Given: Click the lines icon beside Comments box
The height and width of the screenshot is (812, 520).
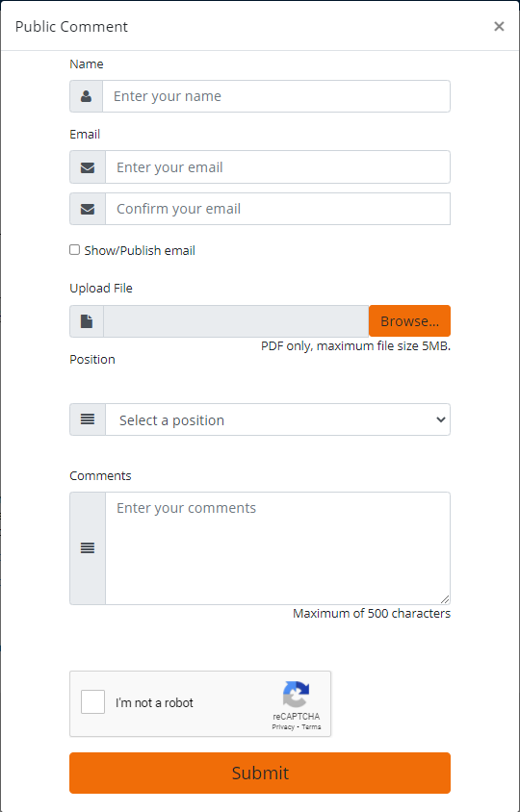Looking at the screenshot, I should coord(88,547).
